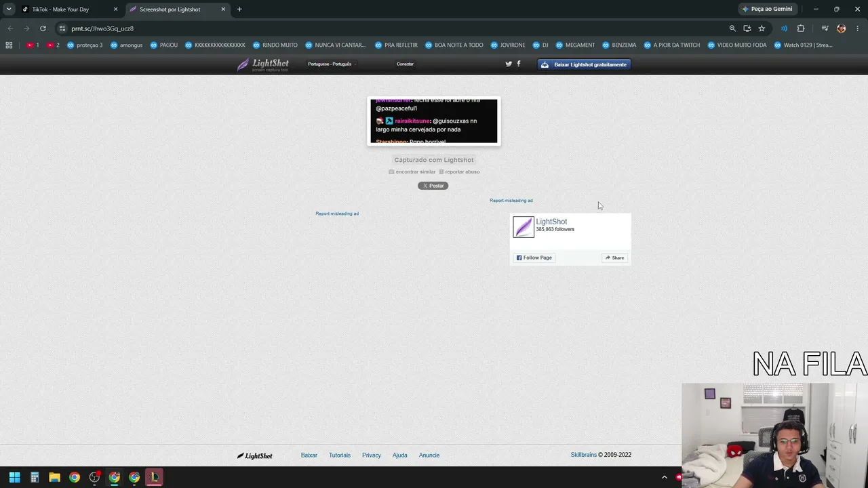This screenshot has height=488, width=868.
Task: Open the amongus bookmark
Action: [126, 45]
